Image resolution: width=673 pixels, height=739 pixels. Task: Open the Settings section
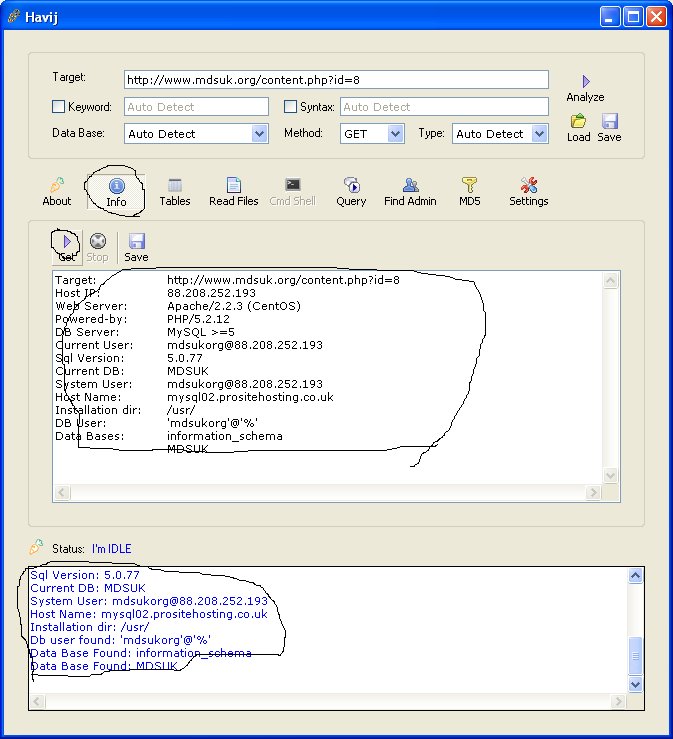point(529,192)
